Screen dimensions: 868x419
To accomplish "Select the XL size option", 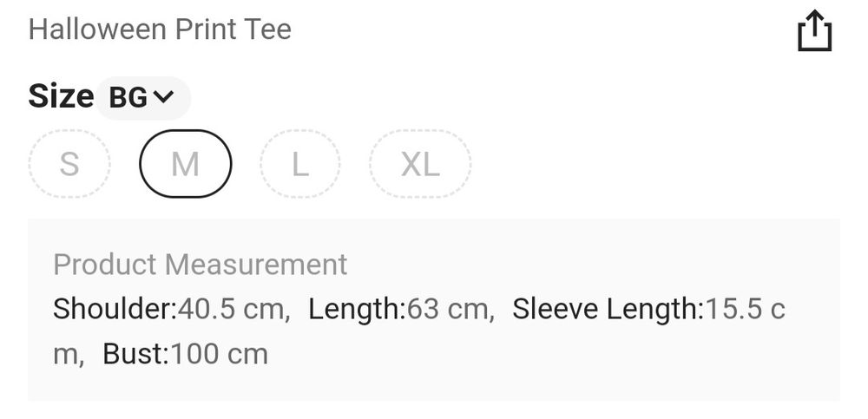I will click(x=420, y=164).
